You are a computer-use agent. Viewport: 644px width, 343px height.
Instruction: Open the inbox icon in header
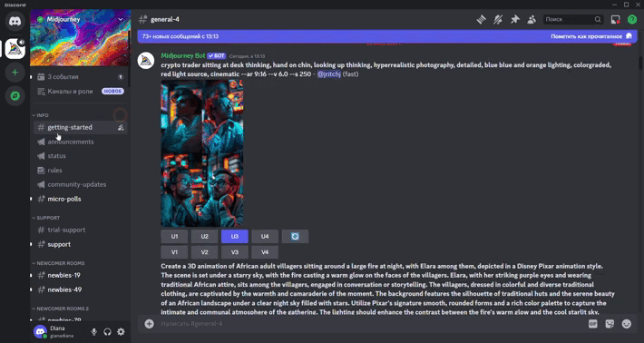pos(615,19)
